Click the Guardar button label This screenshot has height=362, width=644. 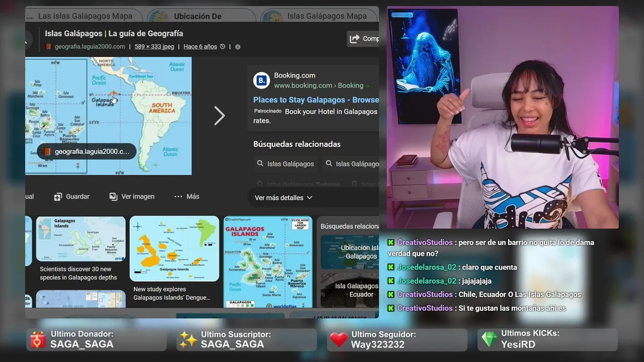pyautogui.click(x=77, y=197)
